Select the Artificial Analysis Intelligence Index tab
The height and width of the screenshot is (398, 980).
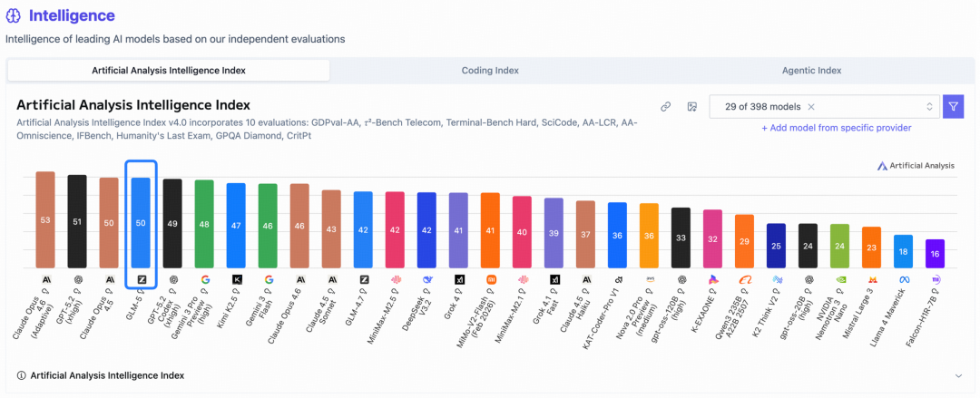click(169, 70)
